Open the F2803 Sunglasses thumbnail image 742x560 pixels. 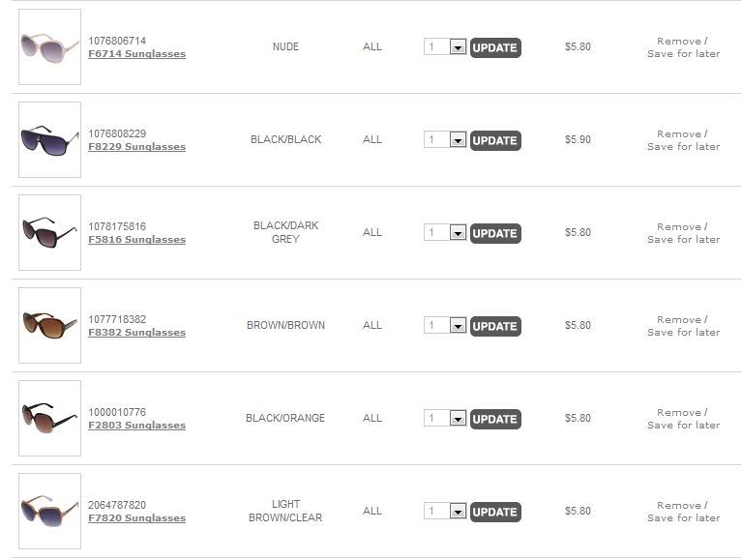[x=49, y=418]
